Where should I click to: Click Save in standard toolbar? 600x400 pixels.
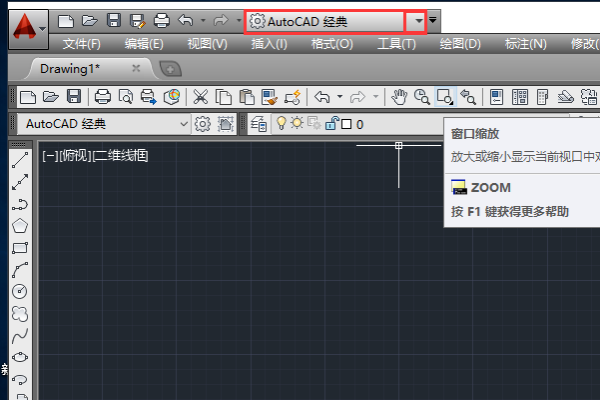click(x=74, y=96)
